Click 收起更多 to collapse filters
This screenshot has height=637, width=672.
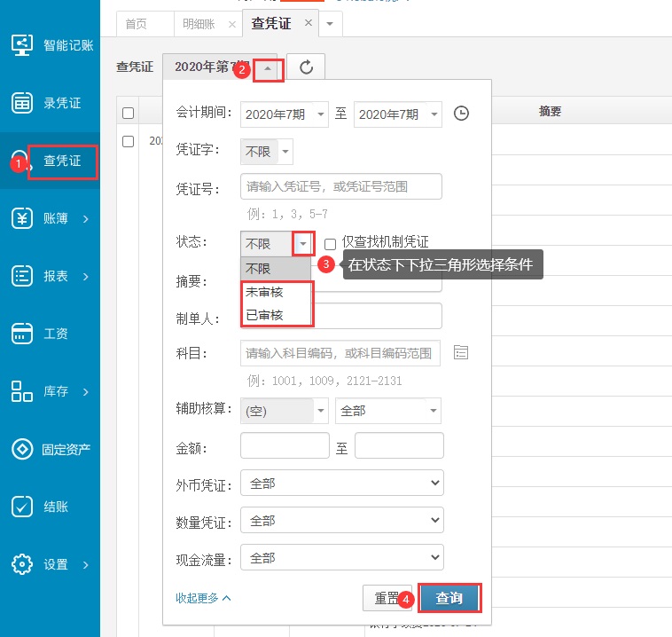[x=203, y=598]
